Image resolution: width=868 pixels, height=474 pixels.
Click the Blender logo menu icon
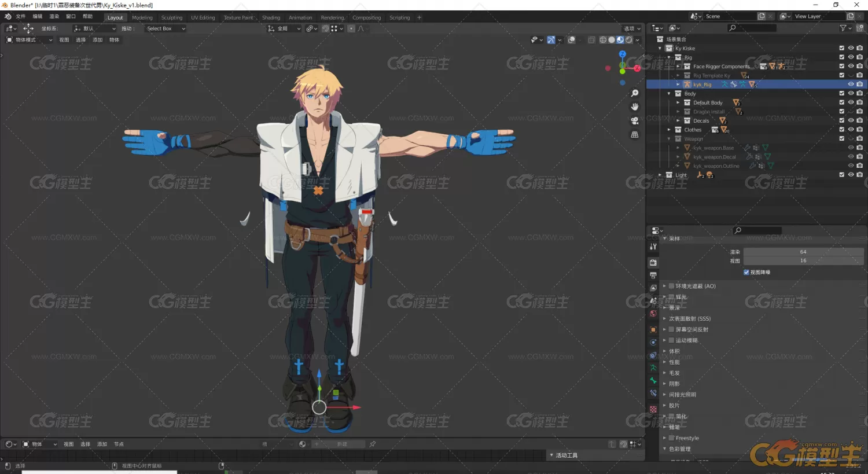[x=8, y=17]
